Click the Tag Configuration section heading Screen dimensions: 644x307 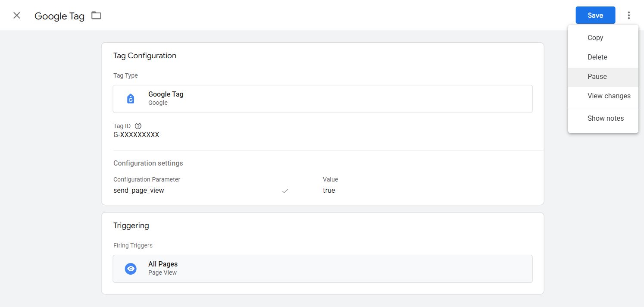coord(144,56)
